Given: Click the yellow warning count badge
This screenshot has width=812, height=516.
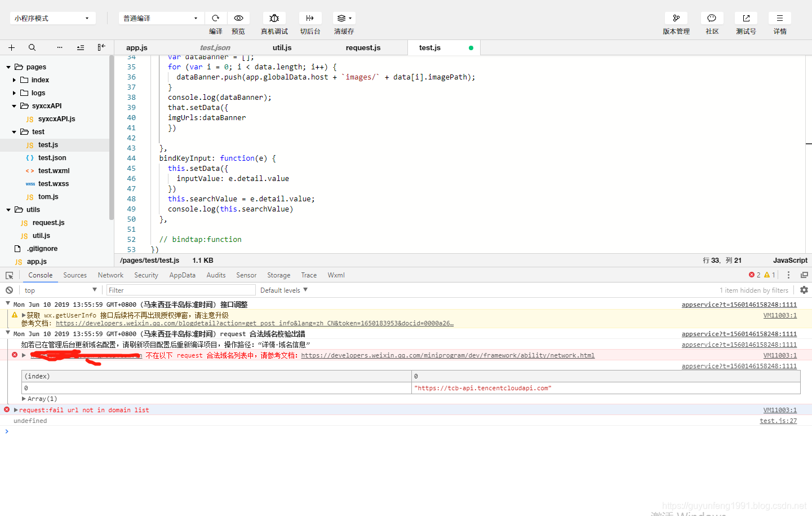Looking at the screenshot, I should (770, 275).
